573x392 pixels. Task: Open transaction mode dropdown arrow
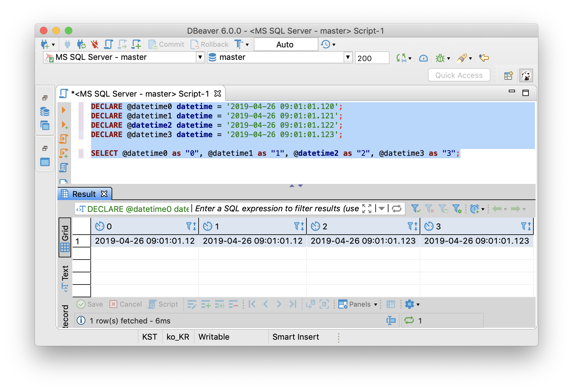[x=247, y=45]
